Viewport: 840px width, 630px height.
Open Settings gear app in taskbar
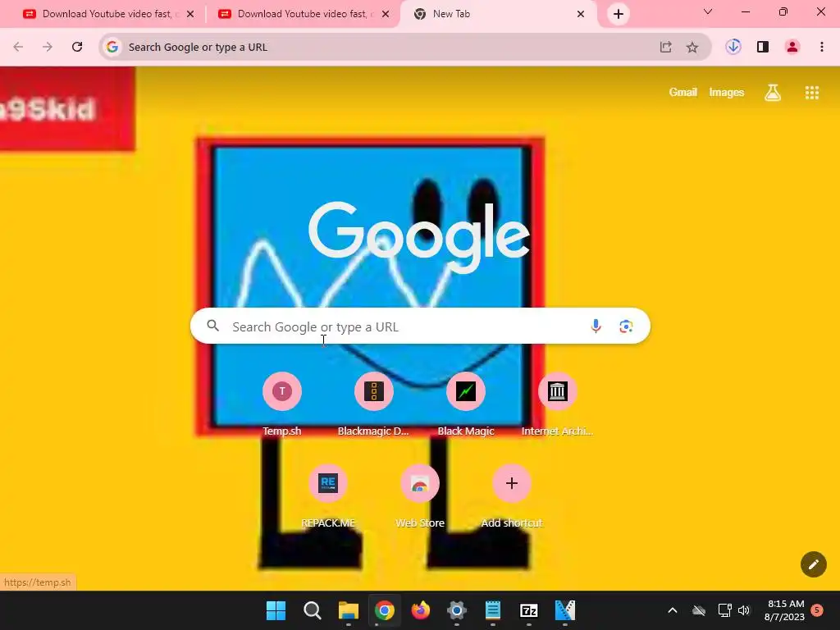tap(456, 610)
